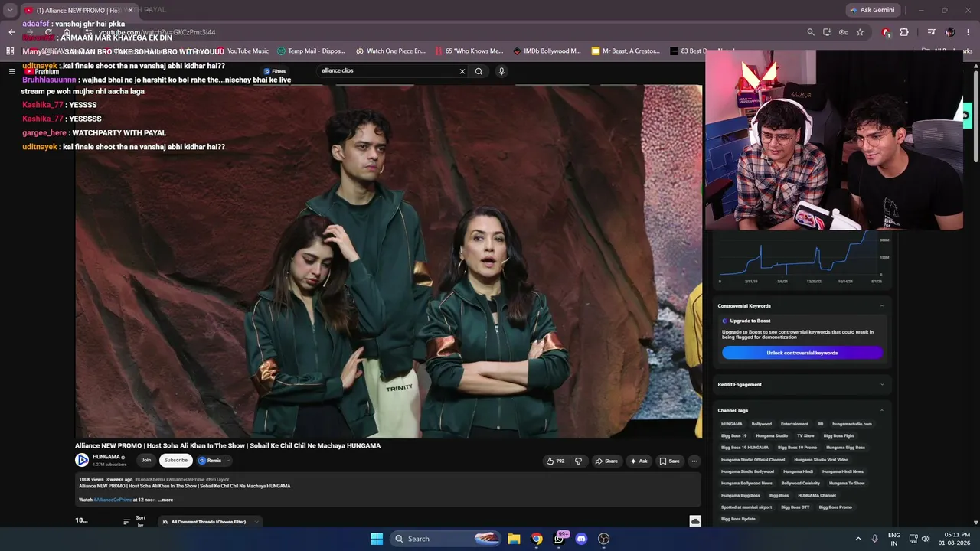
Task: Open the Chrome extensions puzzle icon
Action: click(904, 32)
